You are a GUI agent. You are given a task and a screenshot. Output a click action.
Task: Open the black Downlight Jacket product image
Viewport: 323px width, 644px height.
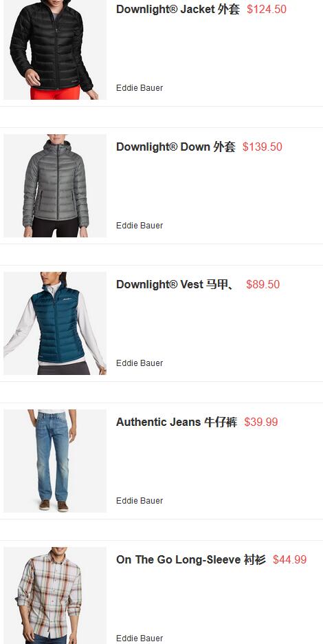coord(55,50)
